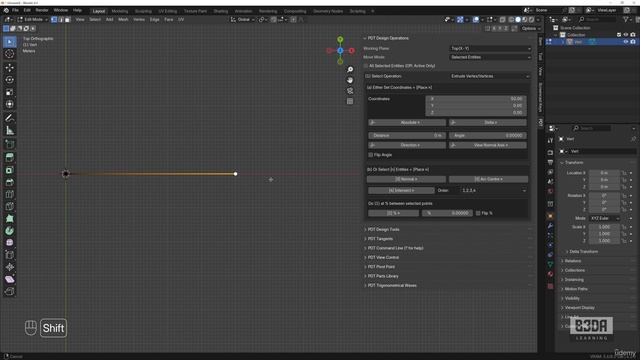Open the Render menu
The height and width of the screenshot is (360, 640).
point(42,10)
